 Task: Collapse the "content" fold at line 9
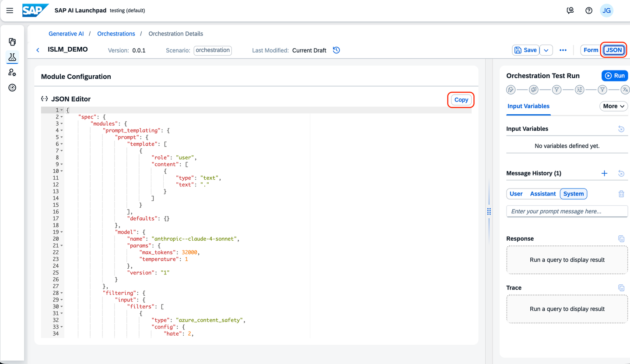(62, 164)
